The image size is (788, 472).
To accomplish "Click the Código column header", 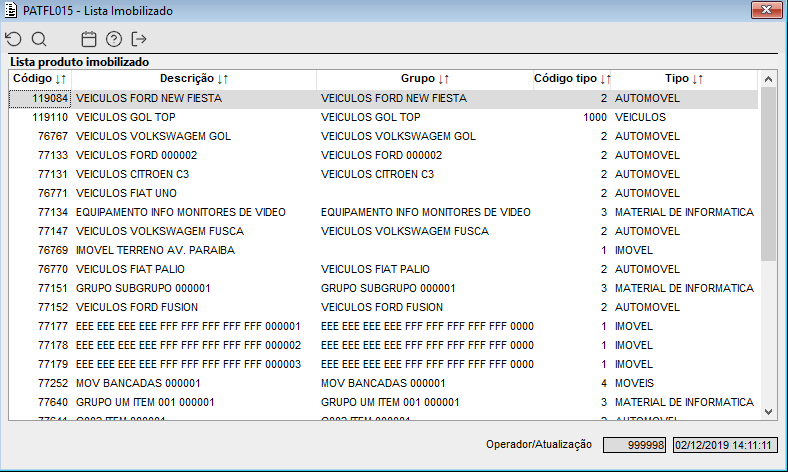I will click(40, 79).
